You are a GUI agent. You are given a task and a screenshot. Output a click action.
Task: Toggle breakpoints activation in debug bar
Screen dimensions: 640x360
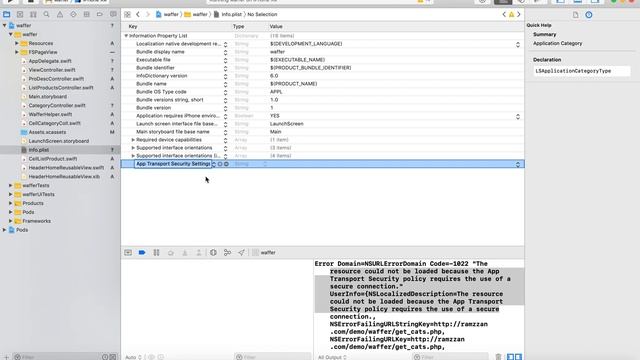coord(142,253)
